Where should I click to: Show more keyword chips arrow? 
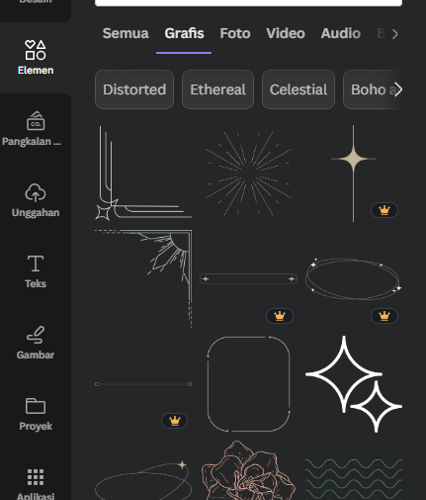tap(398, 90)
